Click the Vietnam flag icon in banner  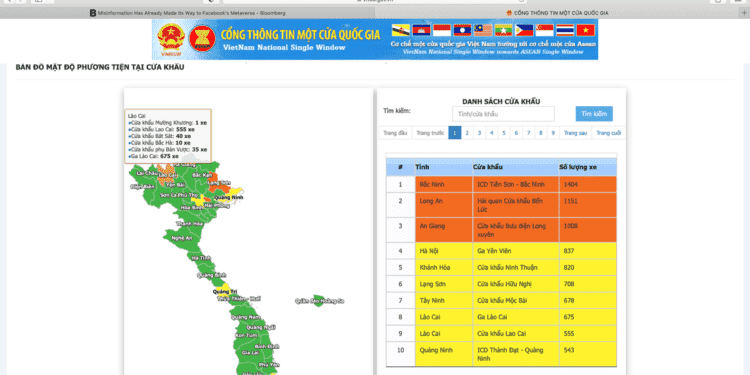585,30
